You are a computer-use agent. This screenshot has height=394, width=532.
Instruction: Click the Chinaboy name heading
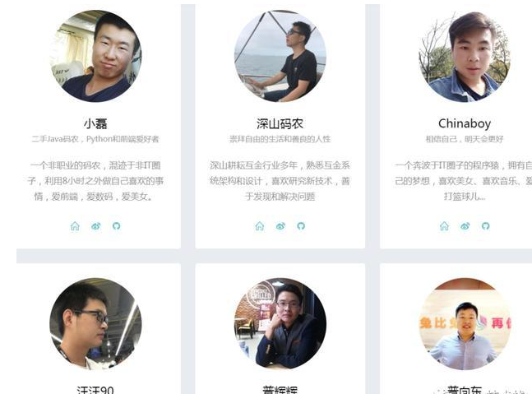465,123
